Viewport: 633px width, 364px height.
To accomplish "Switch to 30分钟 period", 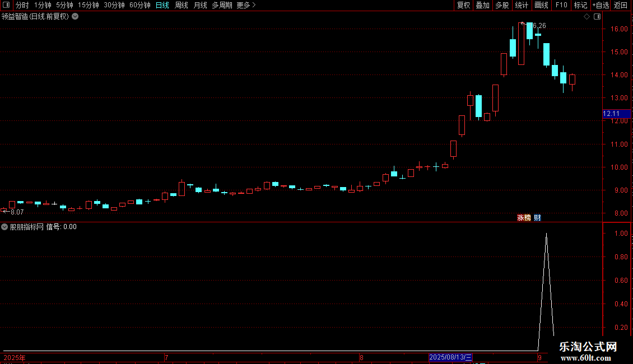I will (114, 5).
